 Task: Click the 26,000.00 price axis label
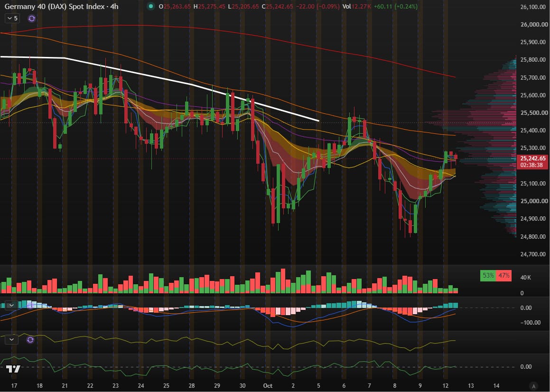point(534,25)
